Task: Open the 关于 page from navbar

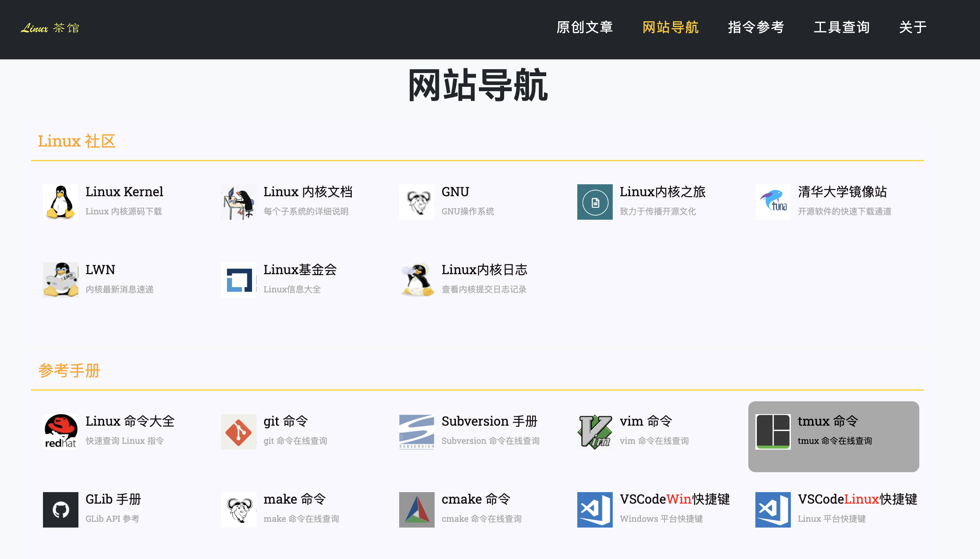Action: 913,27
